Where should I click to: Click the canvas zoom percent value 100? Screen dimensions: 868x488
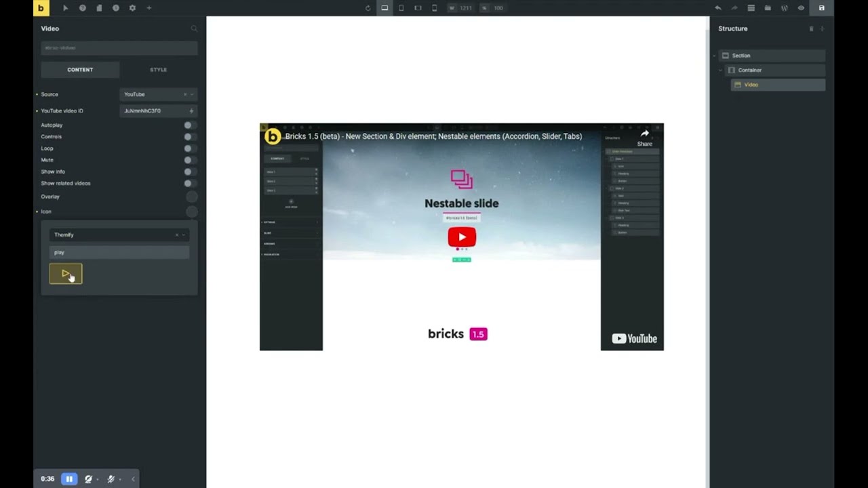click(498, 8)
